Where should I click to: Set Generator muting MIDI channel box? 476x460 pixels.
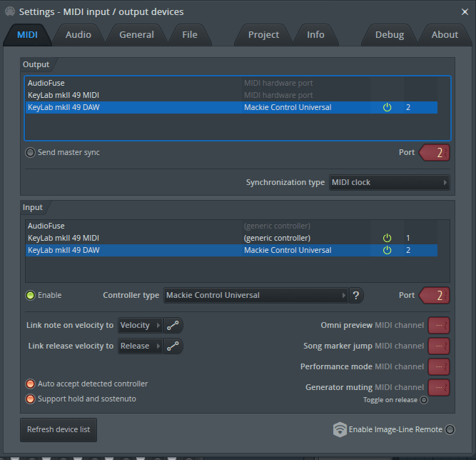[x=439, y=387]
